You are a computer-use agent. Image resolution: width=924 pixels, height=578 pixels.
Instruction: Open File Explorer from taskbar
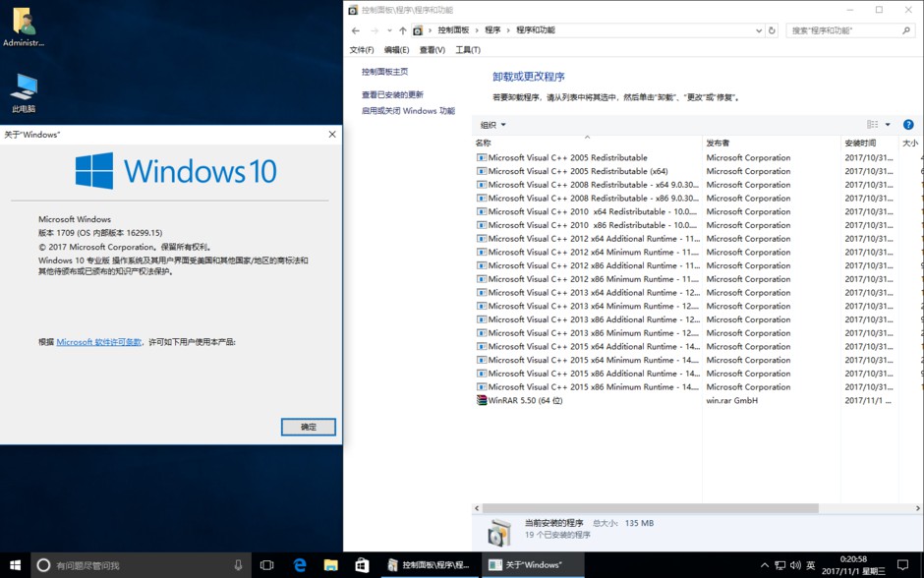[330, 565]
